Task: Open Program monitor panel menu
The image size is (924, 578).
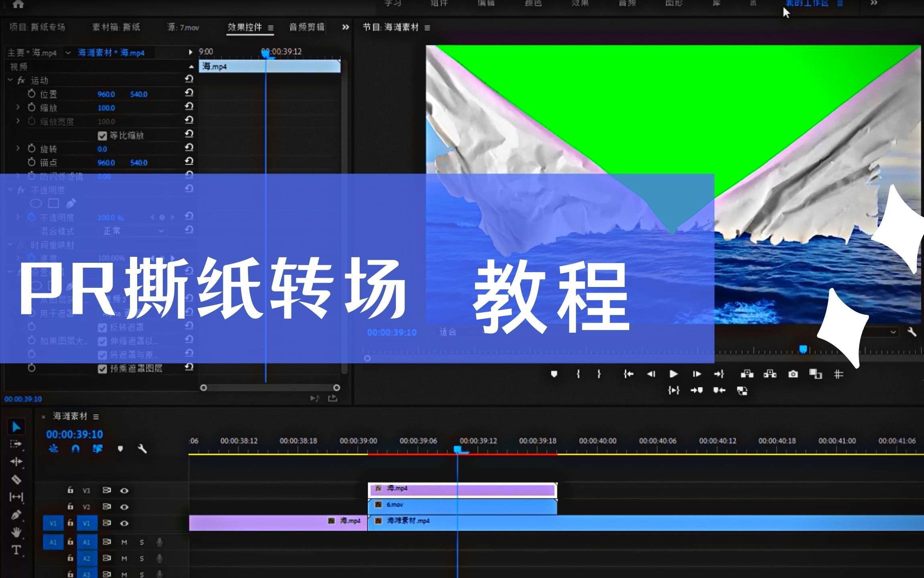Action: click(427, 28)
